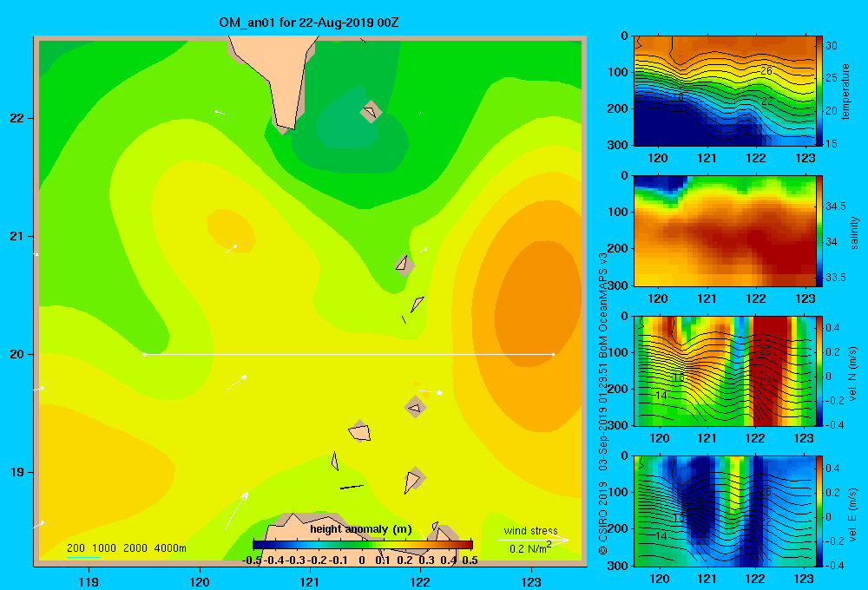The height and width of the screenshot is (590, 868).
Task: Click the 'BoM OceanMAPS v3' vertical text
Action: [603, 305]
